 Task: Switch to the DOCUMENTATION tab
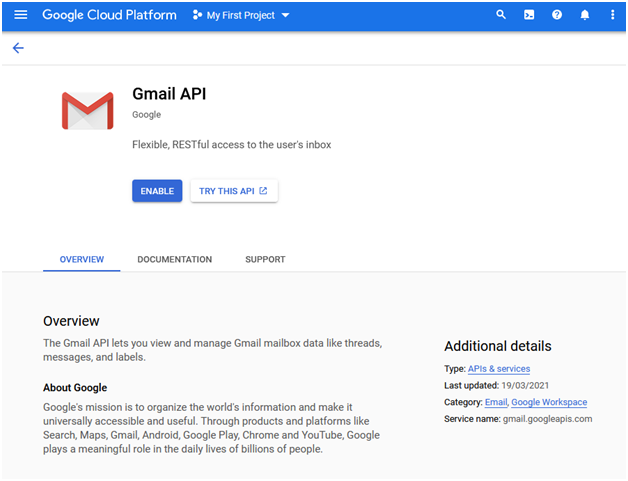pyautogui.click(x=175, y=259)
